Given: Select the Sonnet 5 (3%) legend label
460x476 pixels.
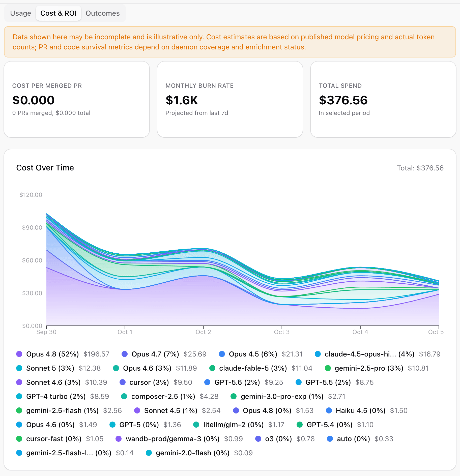Looking at the screenshot, I should 50,368.
